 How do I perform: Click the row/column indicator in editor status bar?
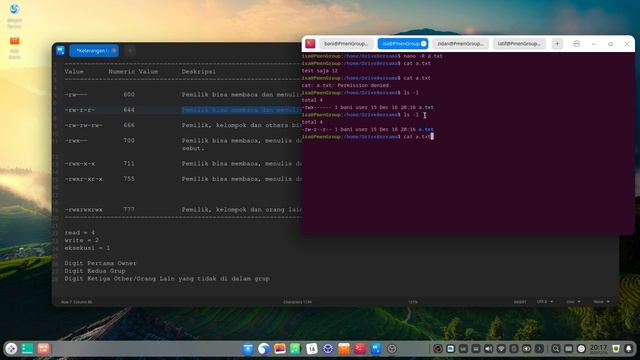[77, 302]
